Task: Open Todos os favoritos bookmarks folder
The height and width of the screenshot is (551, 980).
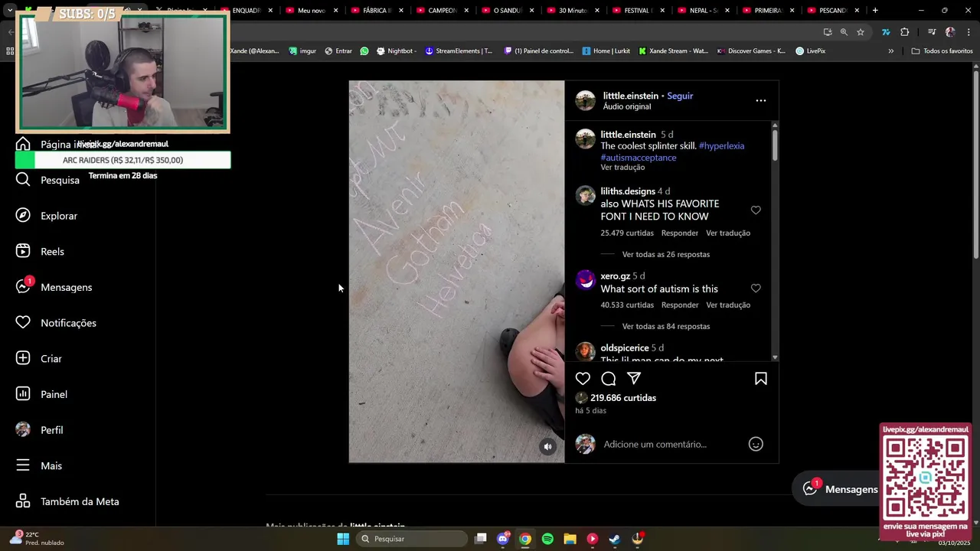Action: (942, 51)
